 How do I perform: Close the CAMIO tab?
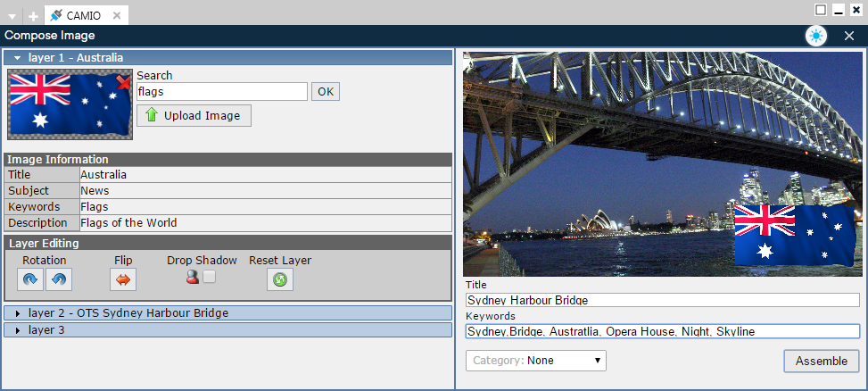click(116, 15)
